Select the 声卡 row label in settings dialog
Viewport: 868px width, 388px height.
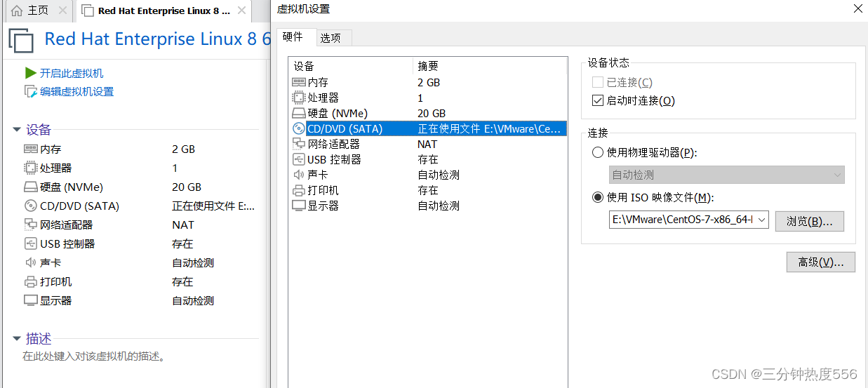(318, 175)
